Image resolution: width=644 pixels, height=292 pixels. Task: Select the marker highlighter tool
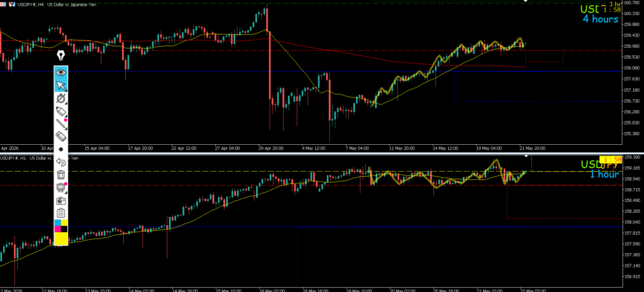coord(61,111)
